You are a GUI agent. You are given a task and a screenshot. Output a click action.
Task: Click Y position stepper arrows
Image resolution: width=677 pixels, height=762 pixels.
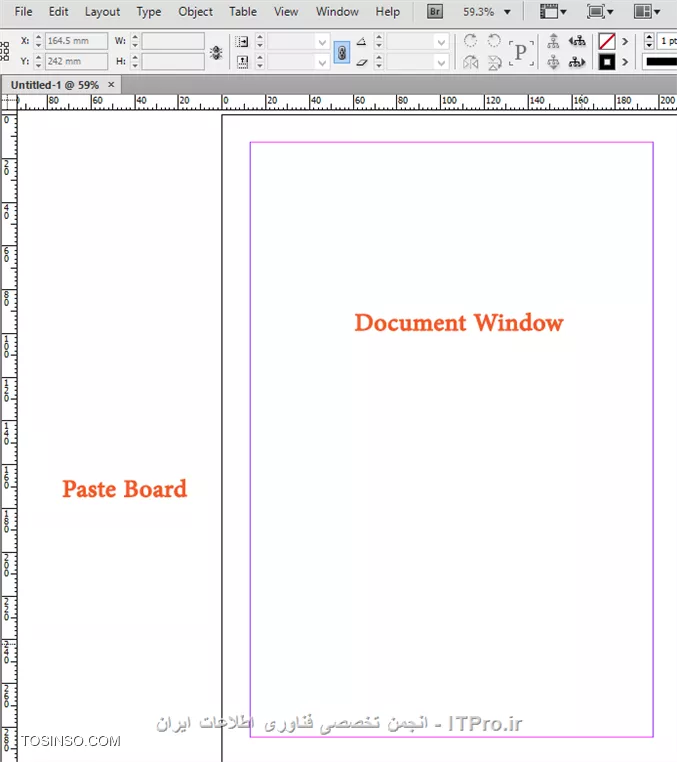pyautogui.click(x=38, y=61)
